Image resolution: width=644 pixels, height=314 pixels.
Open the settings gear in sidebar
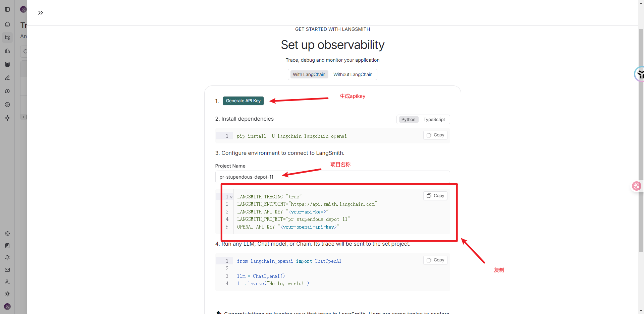pyautogui.click(x=7, y=234)
